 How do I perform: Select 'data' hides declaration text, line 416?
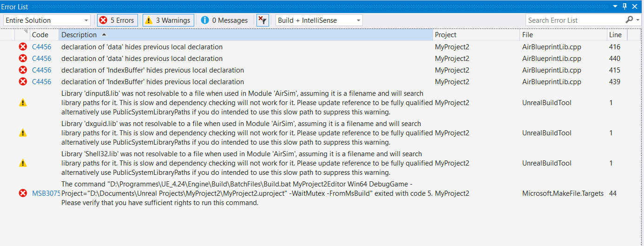[x=142, y=47]
